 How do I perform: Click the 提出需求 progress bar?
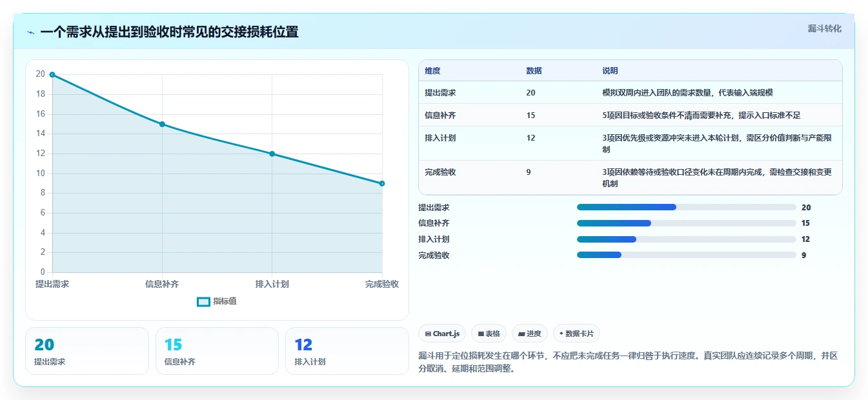pos(686,207)
